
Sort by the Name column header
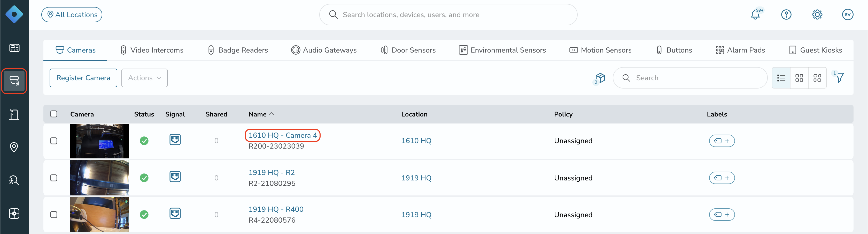click(261, 114)
